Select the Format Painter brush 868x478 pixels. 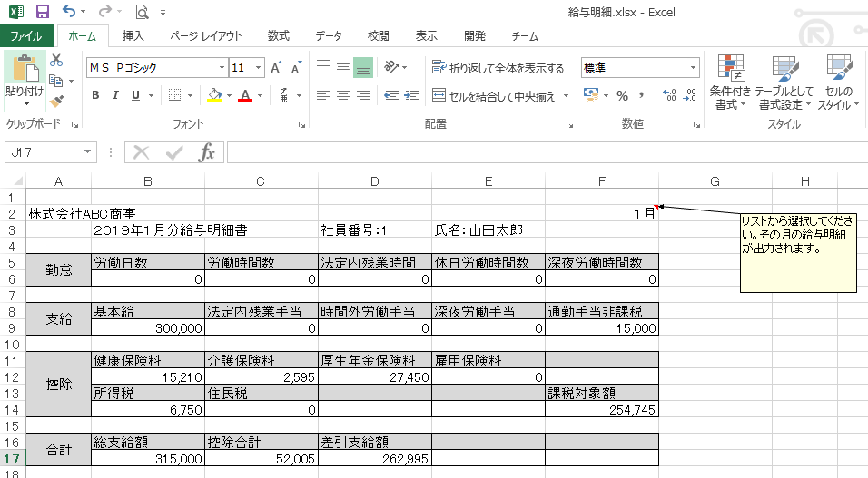56,102
